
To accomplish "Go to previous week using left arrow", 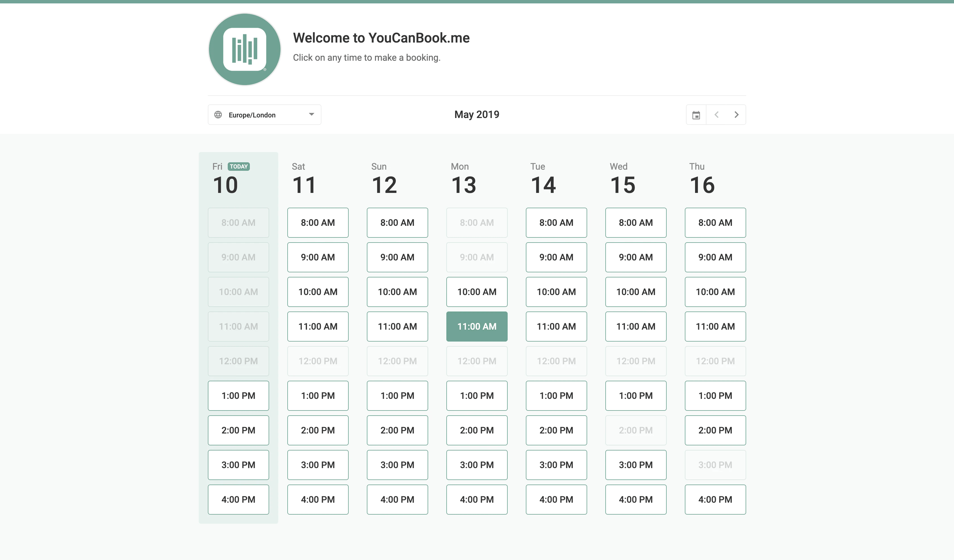I will coord(717,114).
